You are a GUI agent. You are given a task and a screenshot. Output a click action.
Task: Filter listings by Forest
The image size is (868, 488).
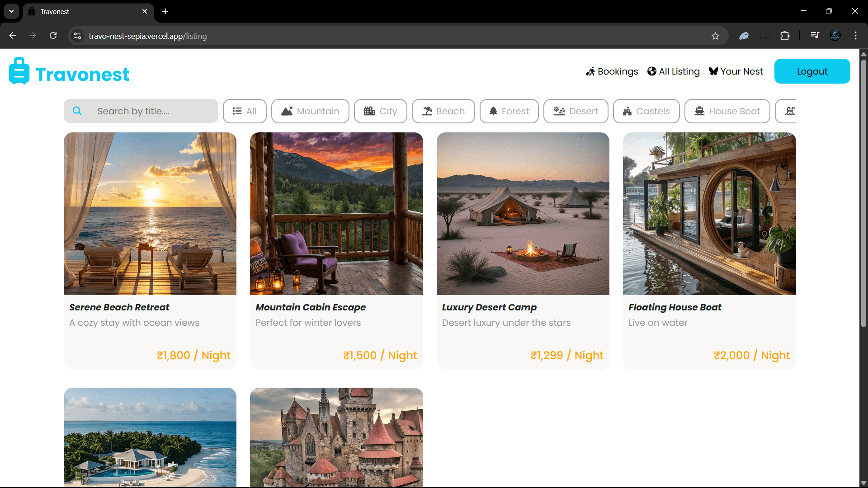(x=509, y=111)
